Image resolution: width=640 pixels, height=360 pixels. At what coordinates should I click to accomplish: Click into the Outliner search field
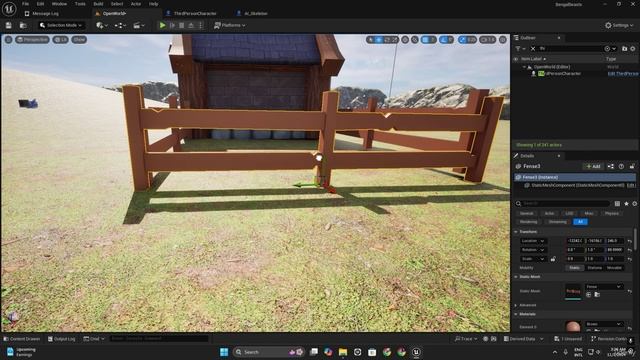(570, 49)
